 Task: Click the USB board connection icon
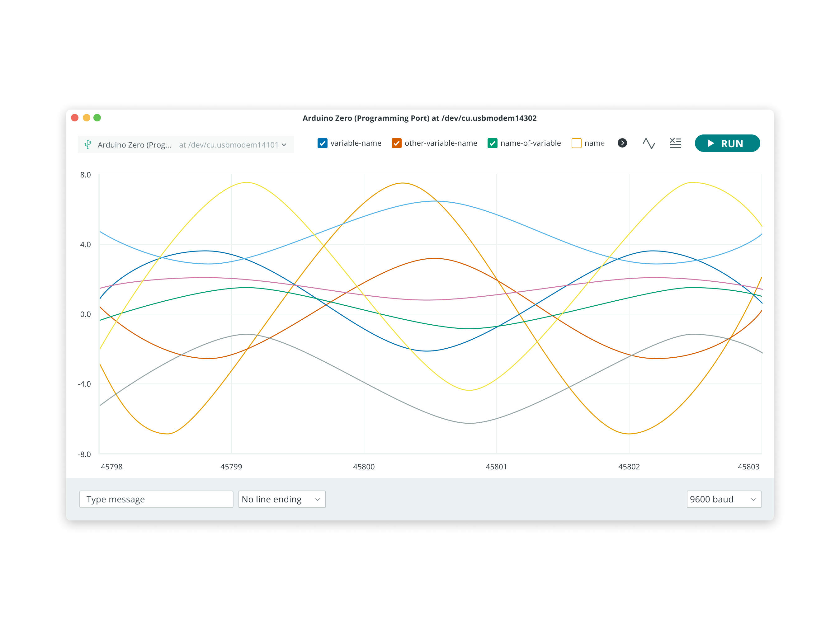[88, 144]
